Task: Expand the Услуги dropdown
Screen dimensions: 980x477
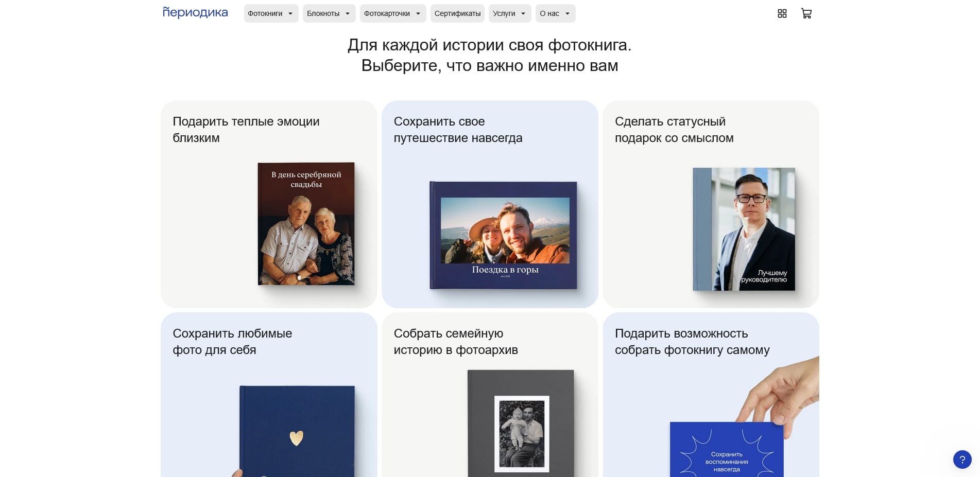Action: [509, 13]
